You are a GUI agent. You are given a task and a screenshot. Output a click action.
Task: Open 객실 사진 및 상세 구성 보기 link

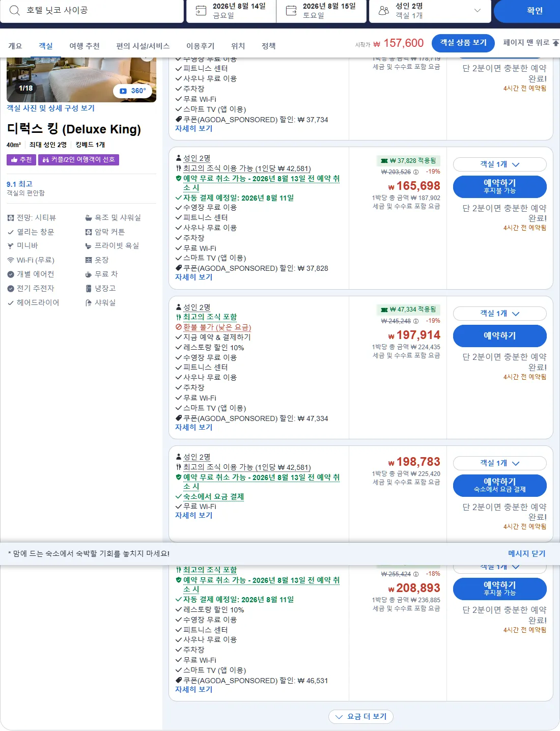(50, 108)
